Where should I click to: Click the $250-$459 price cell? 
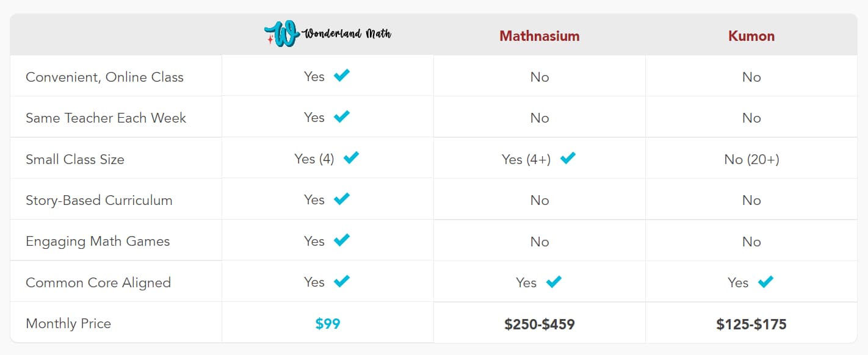540,324
